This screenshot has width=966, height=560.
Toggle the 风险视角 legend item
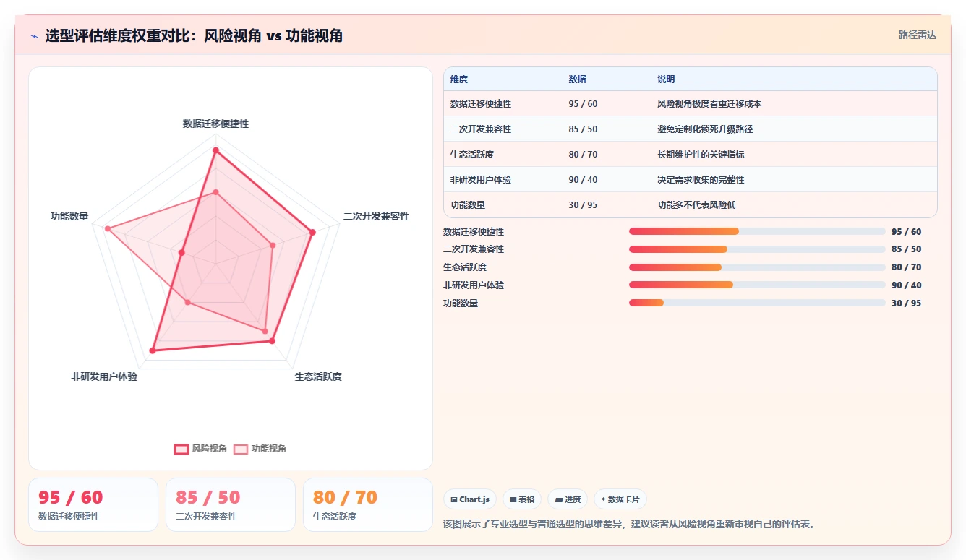click(200, 449)
